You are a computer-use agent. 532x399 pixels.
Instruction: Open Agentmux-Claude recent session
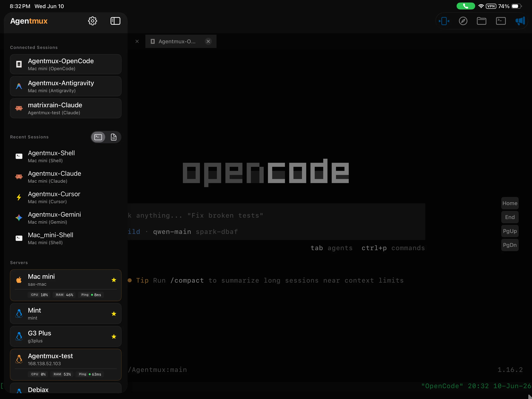point(66,177)
